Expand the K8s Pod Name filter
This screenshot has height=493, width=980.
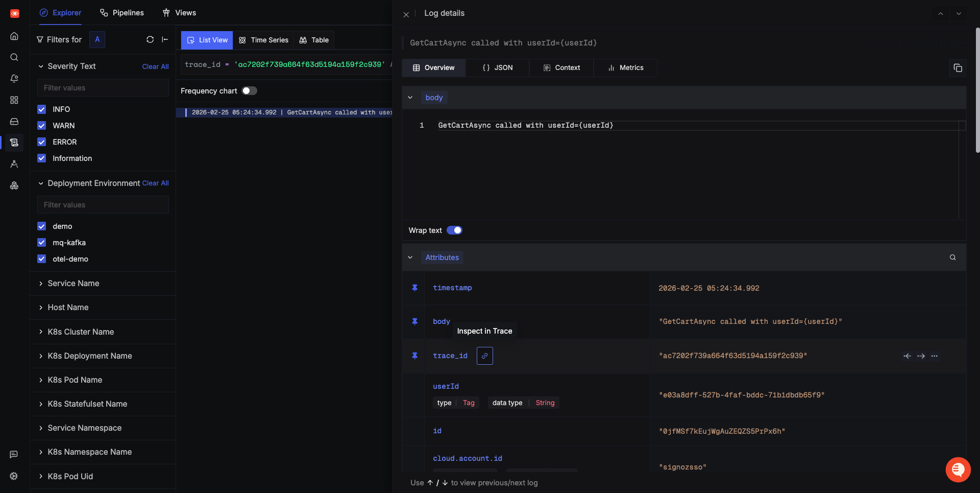coord(75,380)
